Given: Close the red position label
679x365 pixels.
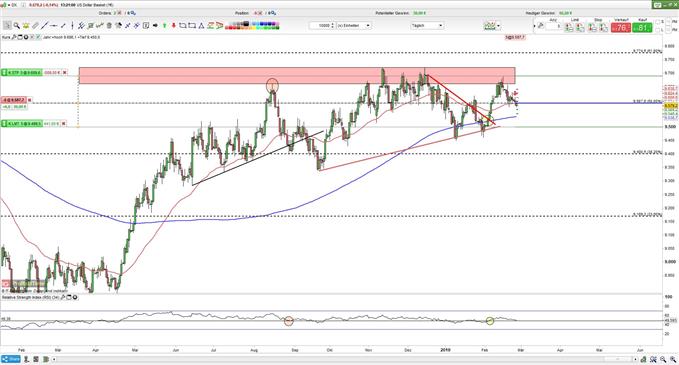Looking at the screenshot, I should pyautogui.click(x=29, y=100).
